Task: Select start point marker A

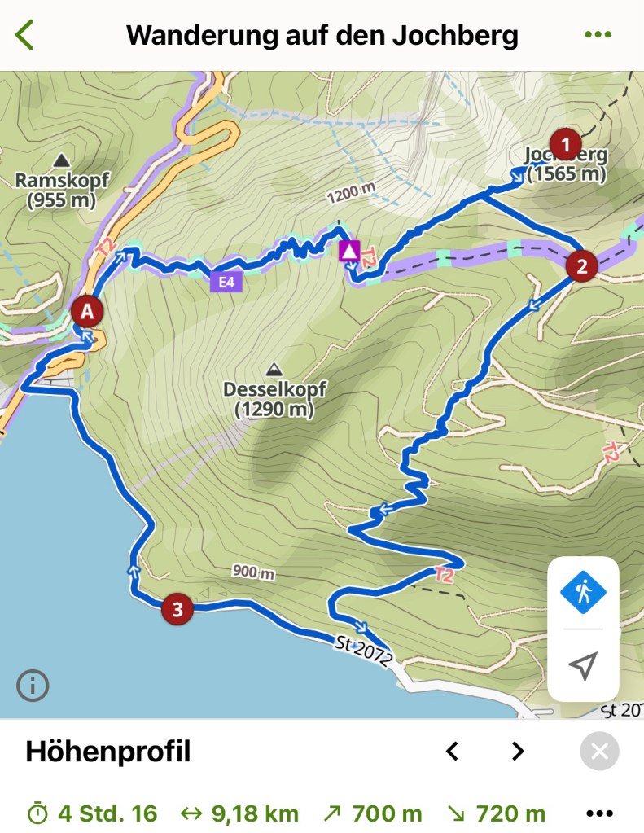Action: (87, 311)
